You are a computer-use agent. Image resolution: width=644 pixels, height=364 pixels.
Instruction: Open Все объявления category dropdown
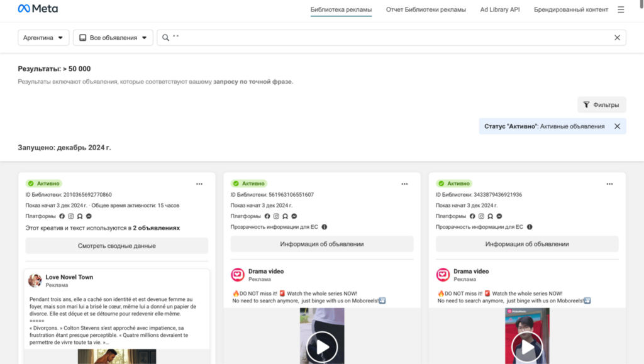tap(113, 38)
